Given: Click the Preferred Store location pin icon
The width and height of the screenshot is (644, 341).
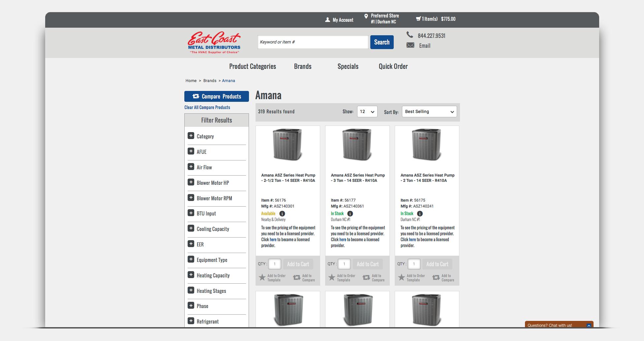Looking at the screenshot, I should point(366,16).
